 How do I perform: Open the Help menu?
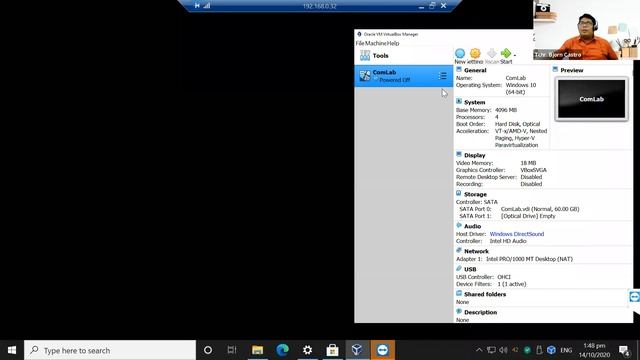coord(393,43)
